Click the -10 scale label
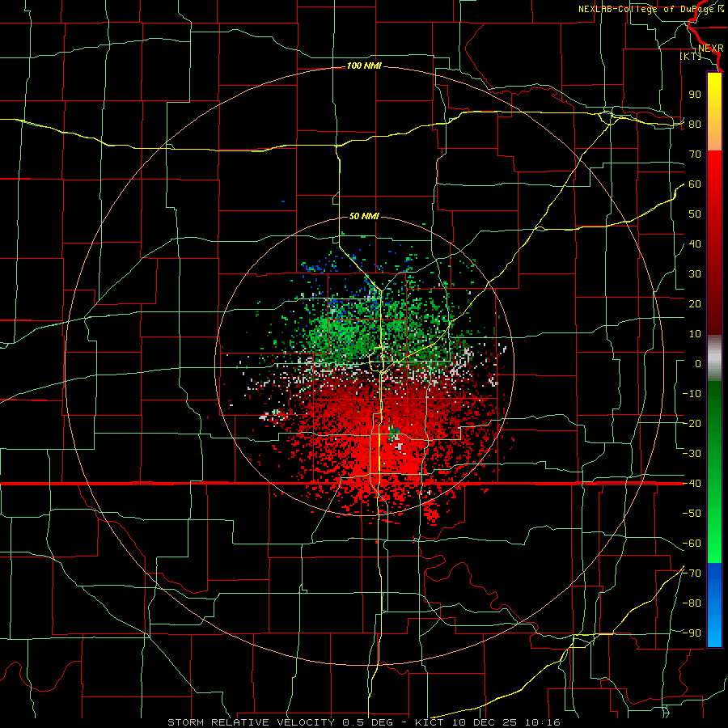This screenshot has height=728, width=728. click(x=692, y=394)
